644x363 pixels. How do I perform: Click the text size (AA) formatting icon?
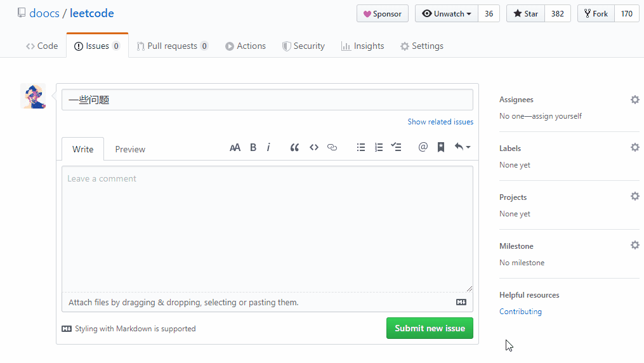(x=235, y=147)
